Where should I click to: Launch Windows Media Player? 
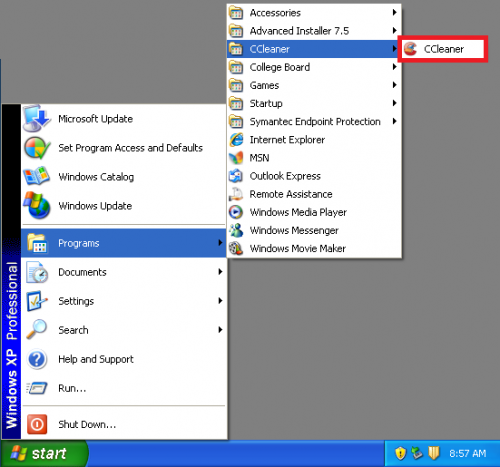coord(314,212)
